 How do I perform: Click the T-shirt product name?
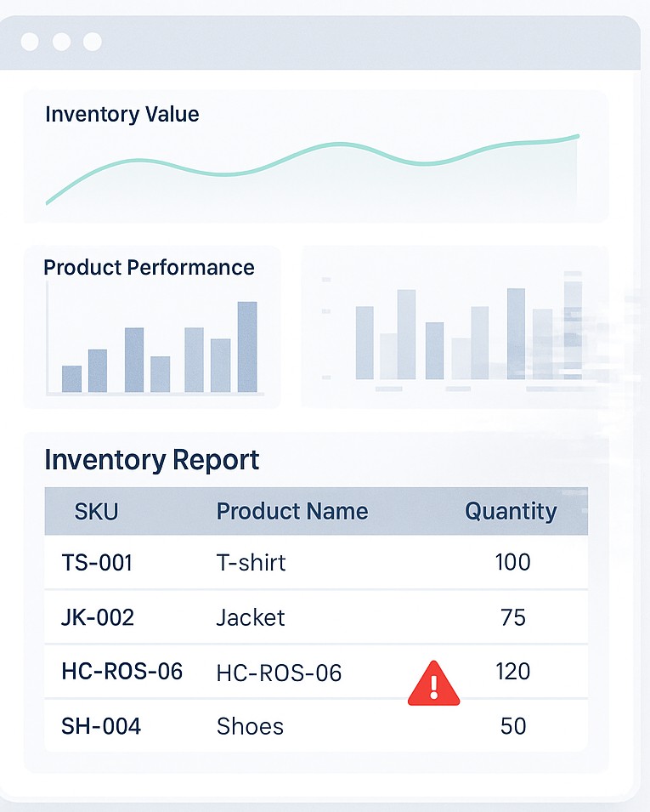coord(251,562)
